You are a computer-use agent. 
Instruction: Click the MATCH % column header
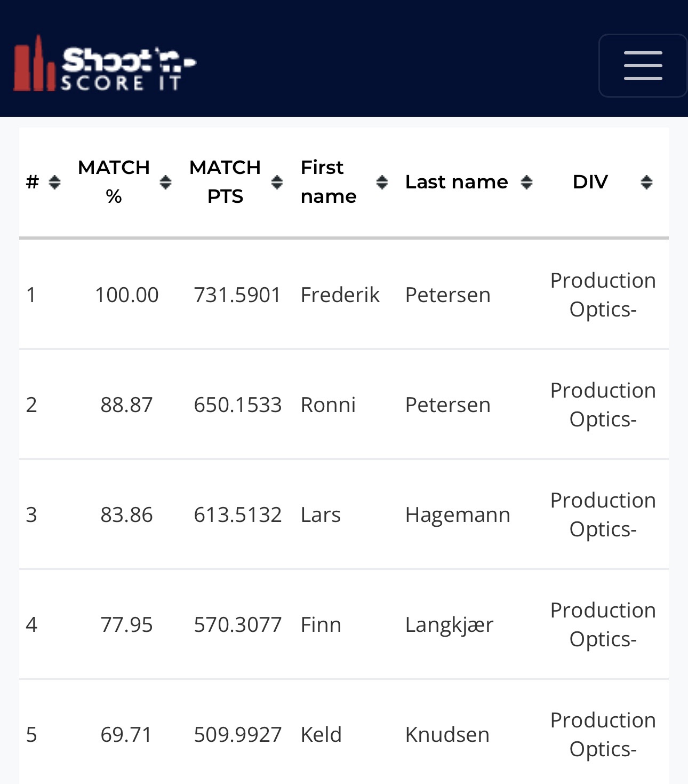pyautogui.click(x=114, y=182)
